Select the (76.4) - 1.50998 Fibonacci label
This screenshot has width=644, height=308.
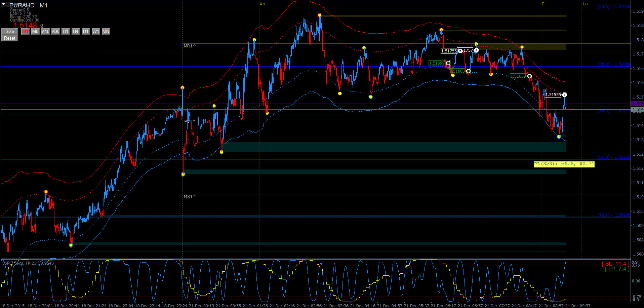pos(614,215)
